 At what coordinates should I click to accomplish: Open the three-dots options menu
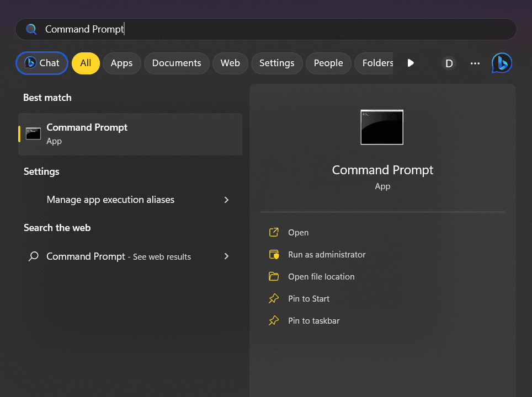click(x=475, y=63)
